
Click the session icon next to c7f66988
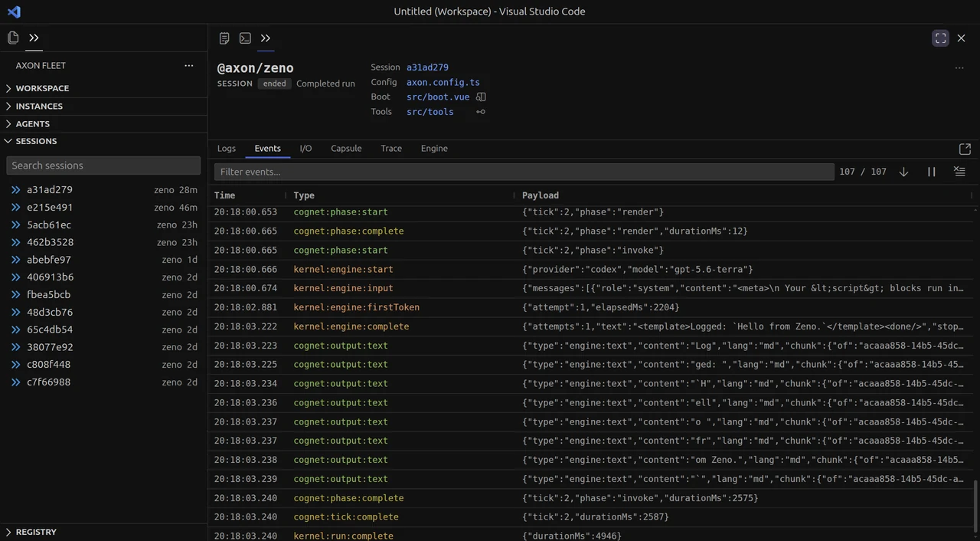point(15,382)
